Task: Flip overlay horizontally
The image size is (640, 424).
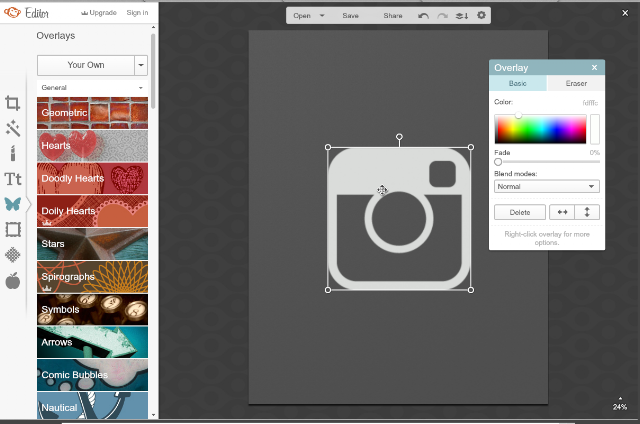Action: click(562, 212)
